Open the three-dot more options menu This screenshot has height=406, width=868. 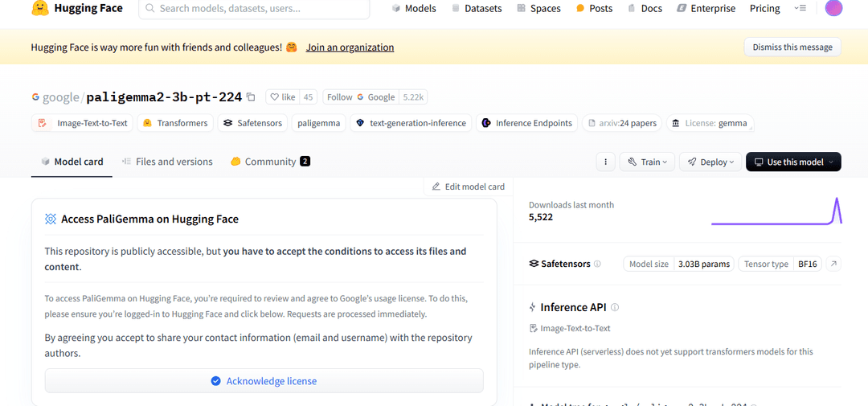[606, 162]
